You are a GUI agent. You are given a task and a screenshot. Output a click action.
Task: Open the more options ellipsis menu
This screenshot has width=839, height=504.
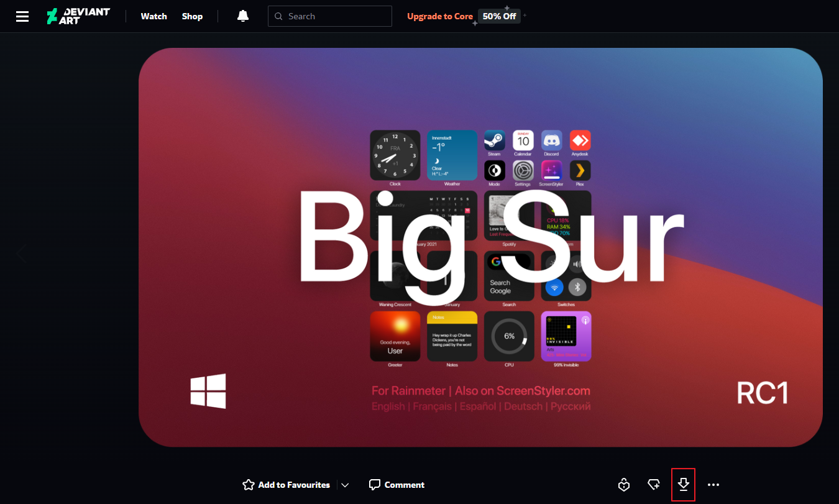click(x=713, y=485)
